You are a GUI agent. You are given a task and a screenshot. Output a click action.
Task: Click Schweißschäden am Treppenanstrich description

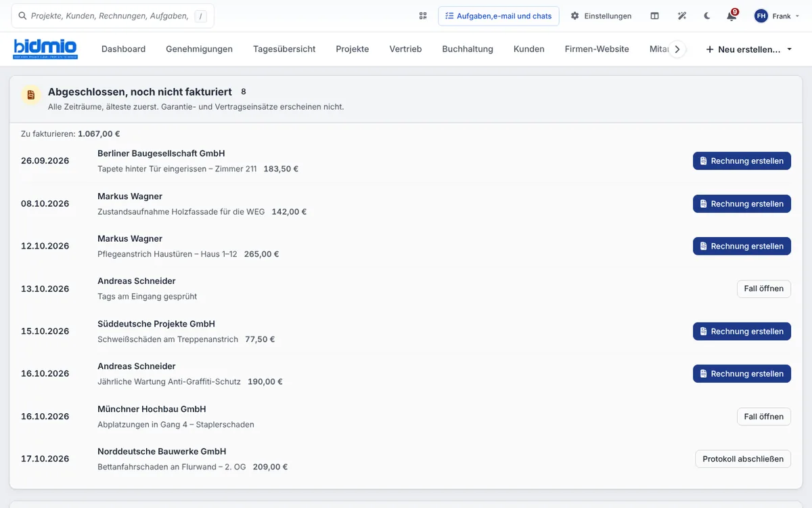pos(168,339)
